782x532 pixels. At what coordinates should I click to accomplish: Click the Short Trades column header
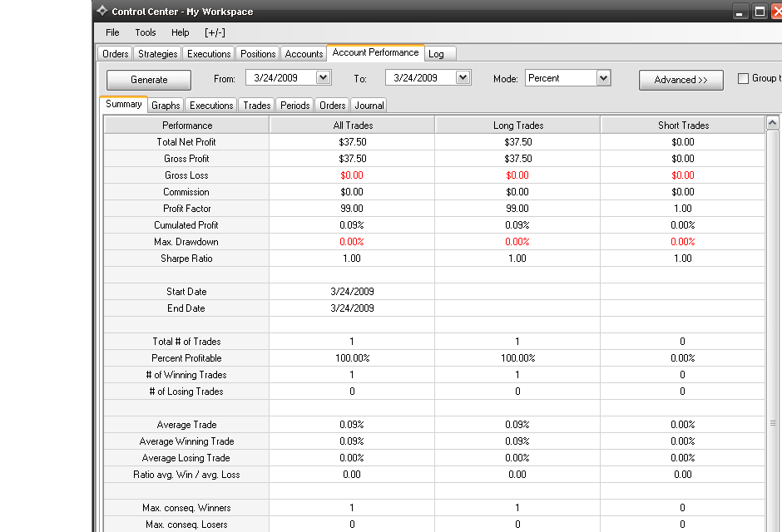click(683, 125)
